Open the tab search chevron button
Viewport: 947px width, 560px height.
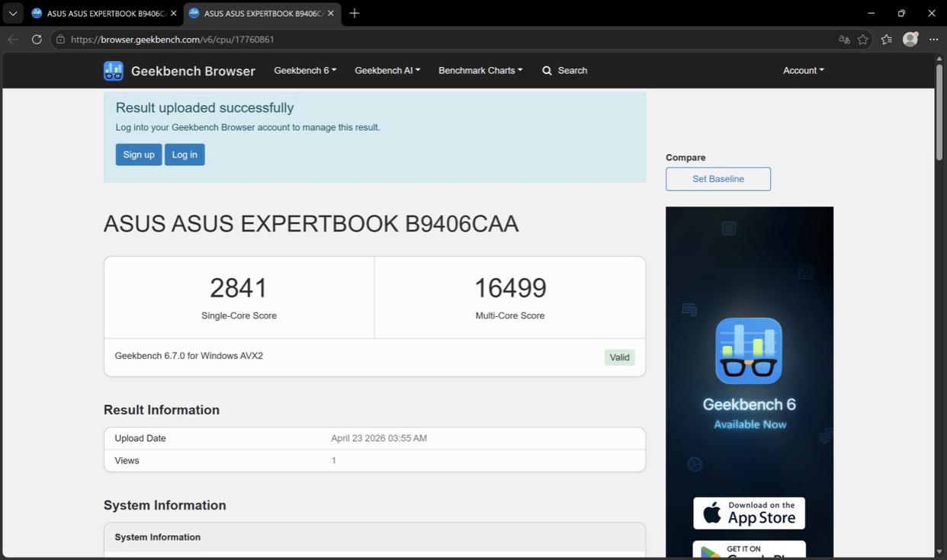tap(13, 14)
